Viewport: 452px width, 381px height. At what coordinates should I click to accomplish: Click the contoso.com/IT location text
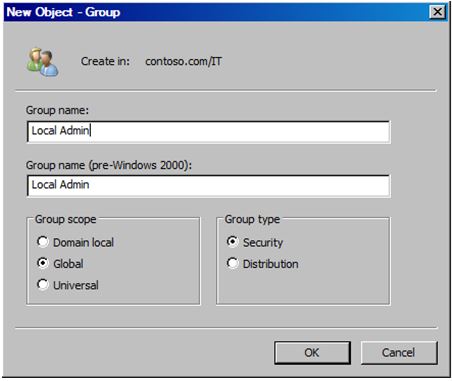[184, 61]
